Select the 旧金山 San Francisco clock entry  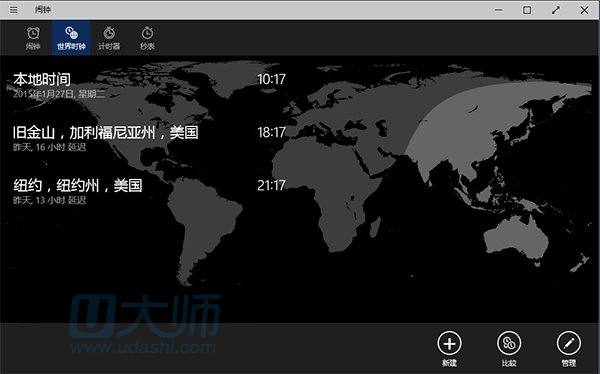(149, 138)
